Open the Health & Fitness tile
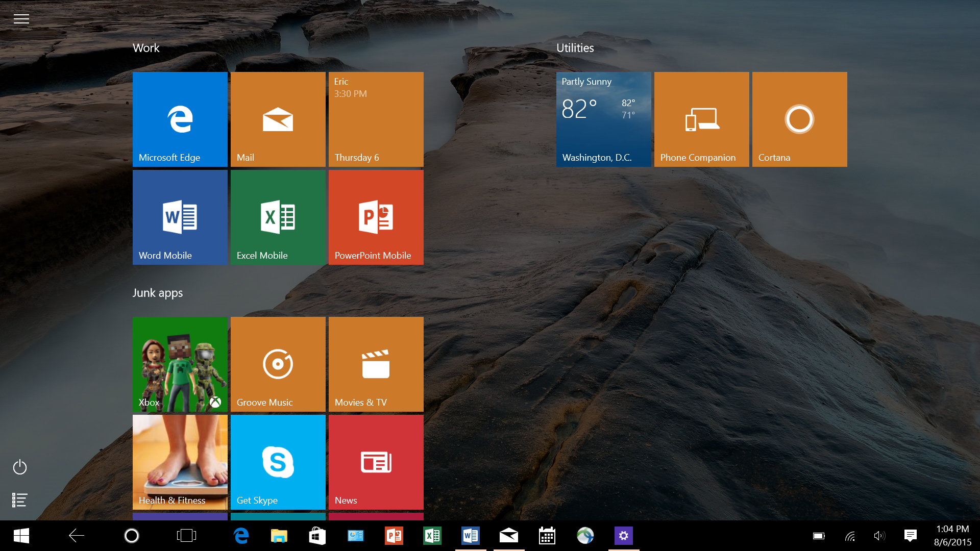The height and width of the screenshot is (551, 980). click(x=180, y=462)
